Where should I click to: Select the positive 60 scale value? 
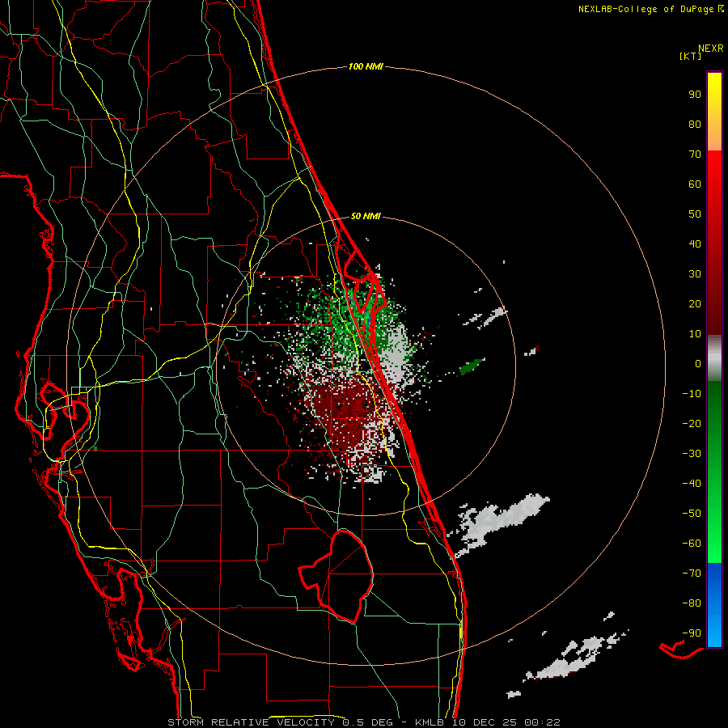[695, 184]
